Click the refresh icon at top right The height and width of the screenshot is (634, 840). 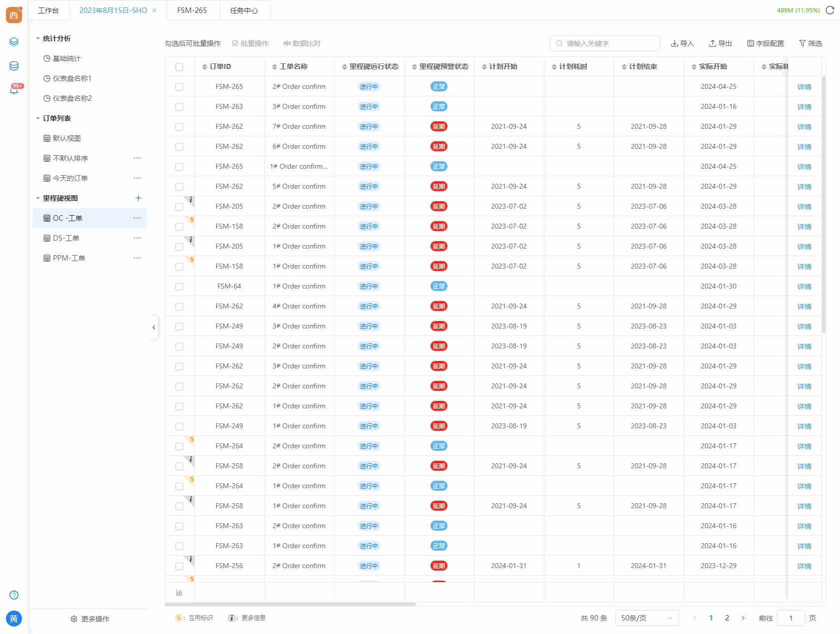pos(830,10)
